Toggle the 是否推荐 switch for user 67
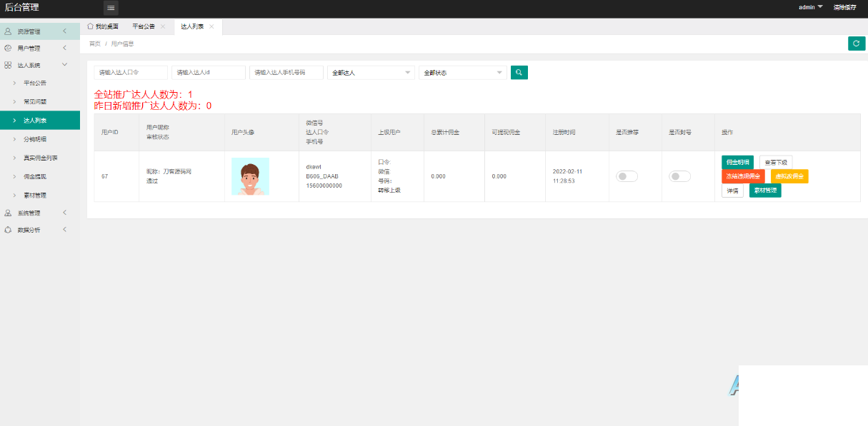Viewport: 868px width, 426px height. [627, 176]
